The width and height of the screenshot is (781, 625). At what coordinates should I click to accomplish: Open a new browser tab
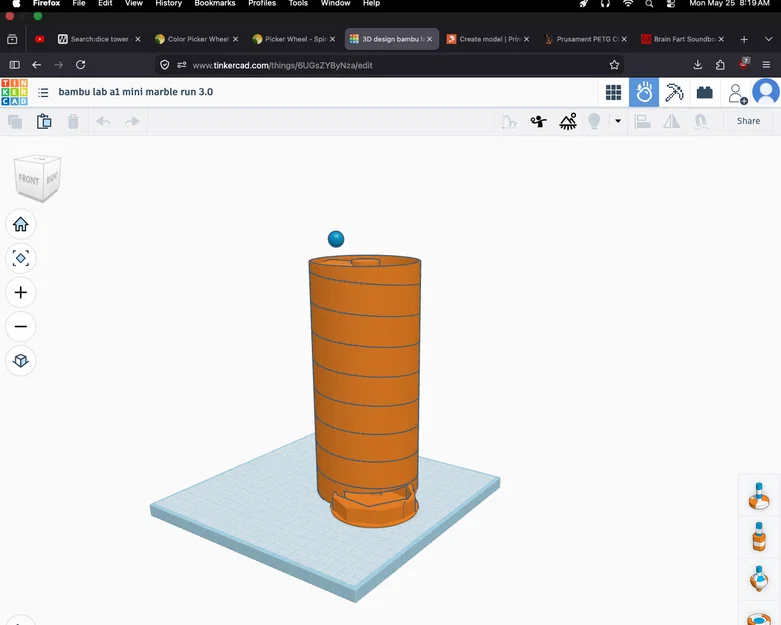(x=744, y=39)
